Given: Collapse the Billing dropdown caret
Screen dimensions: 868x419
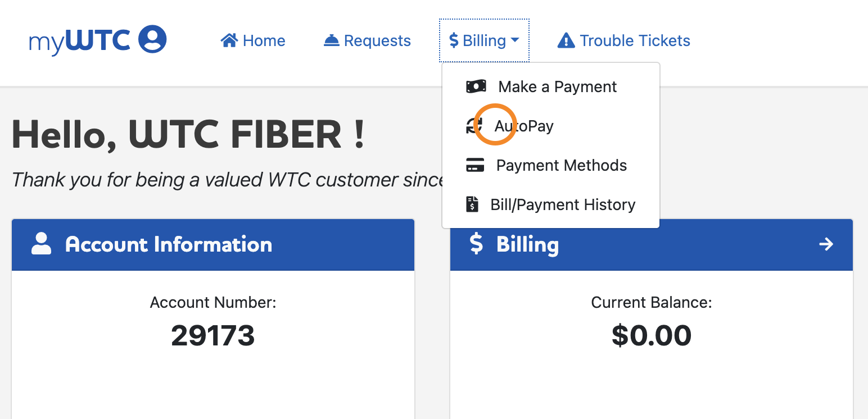Looking at the screenshot, I should (515, 40).
